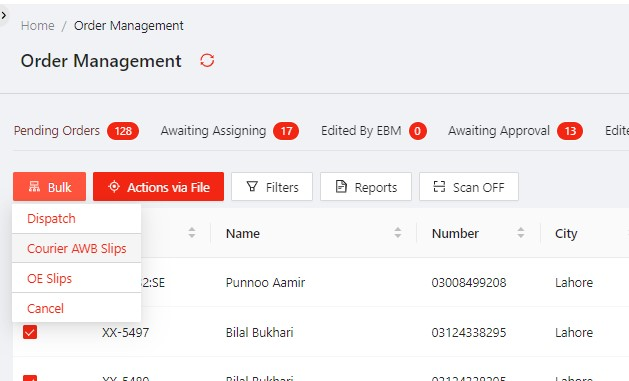Viewport: 629px width, 381px height.
Task: Expand the sidebar using the chevron arrow
Action: (4, 16)
